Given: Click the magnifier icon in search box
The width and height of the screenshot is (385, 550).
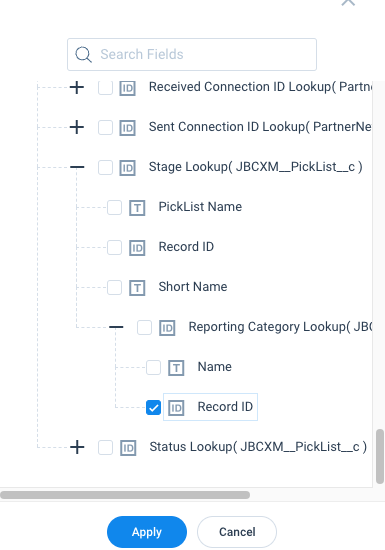Looking at the screenshot, I should (83, 55).
